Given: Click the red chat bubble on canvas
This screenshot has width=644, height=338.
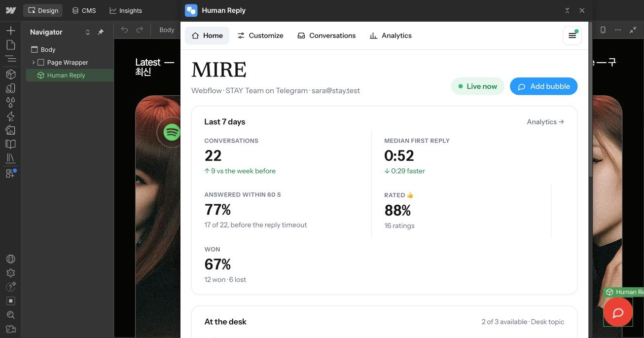Looking at the screenshot, I should click(x=618, y=312).
